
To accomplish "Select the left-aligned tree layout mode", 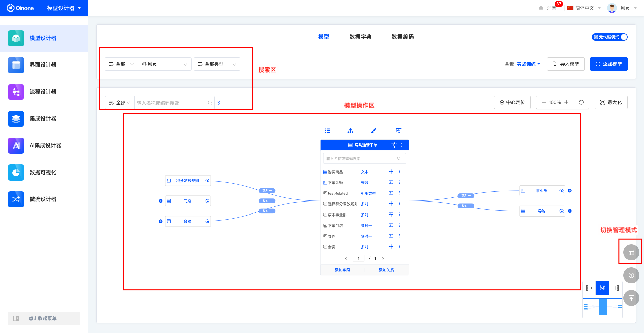I will coord(589,288).
